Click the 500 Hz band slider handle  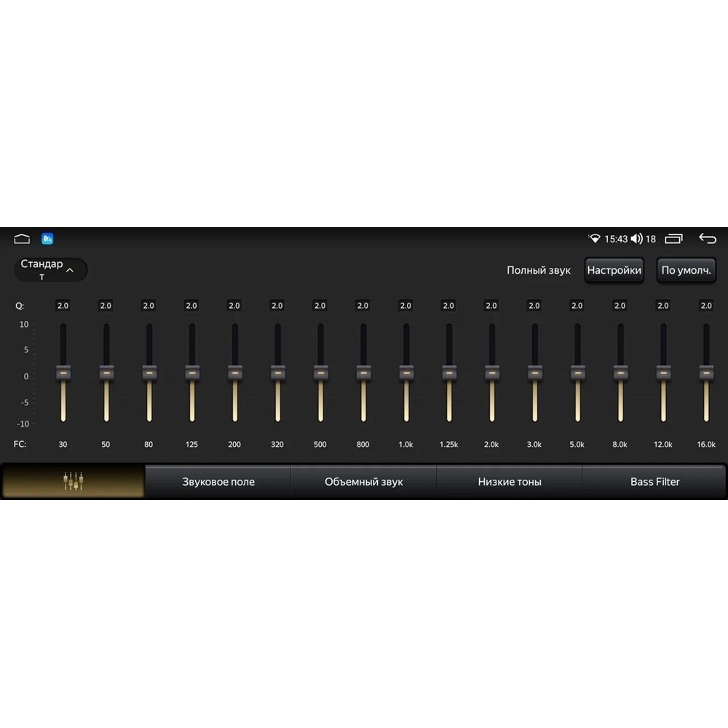pos(320,373)
